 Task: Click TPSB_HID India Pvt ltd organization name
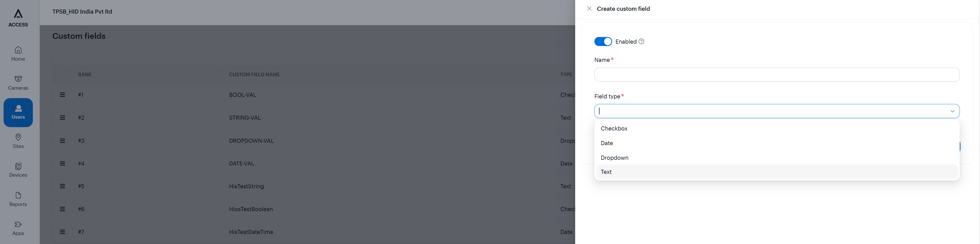[x=82, y=11]
